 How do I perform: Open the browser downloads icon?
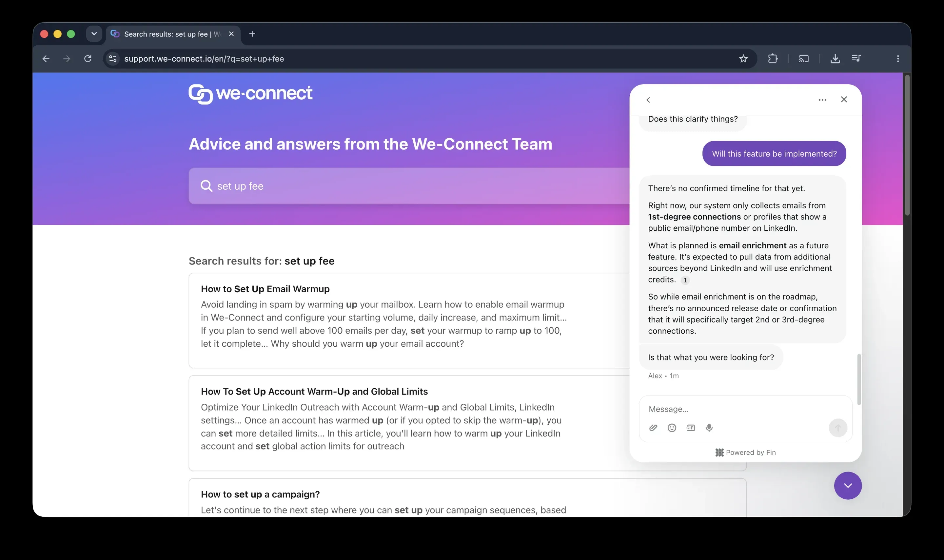835,59
